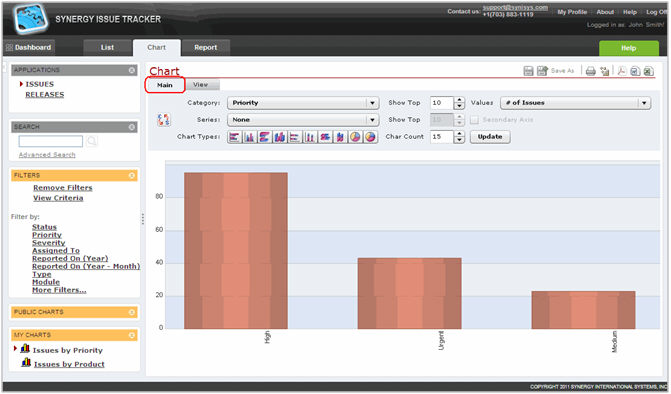Pick the flat pie chart type
Image resolution: width=671 pixels, height=394 pixels.
(355, 137)
